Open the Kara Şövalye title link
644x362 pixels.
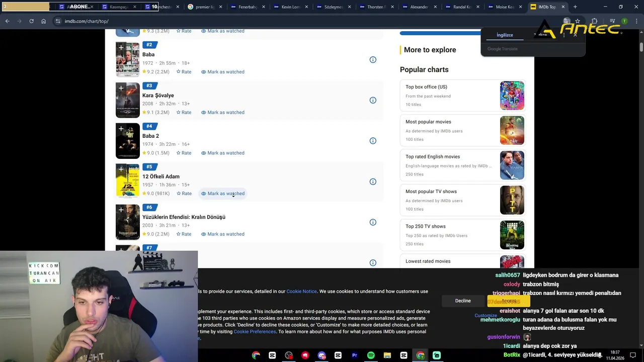click(158, 96)
